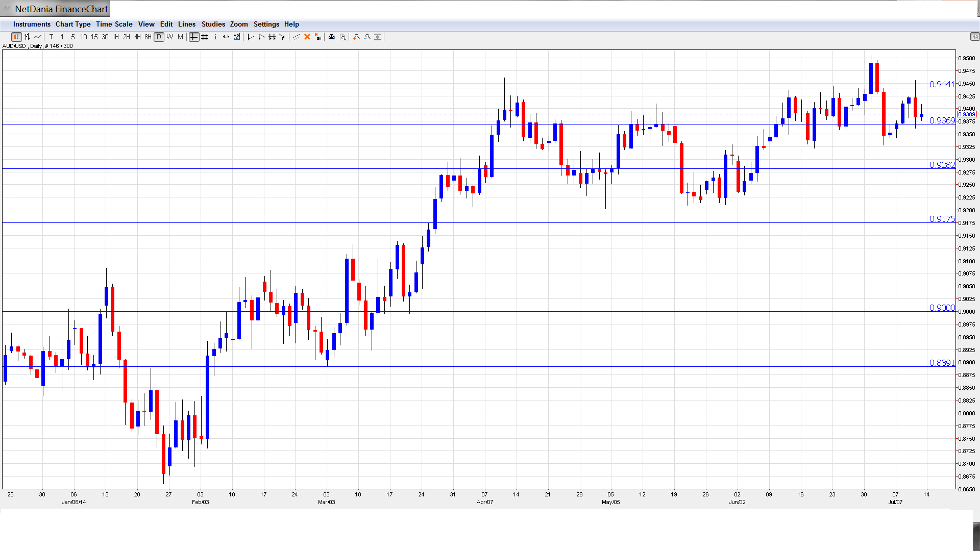
Task: Click the info tool icon
Action: [x=215, y=37]
